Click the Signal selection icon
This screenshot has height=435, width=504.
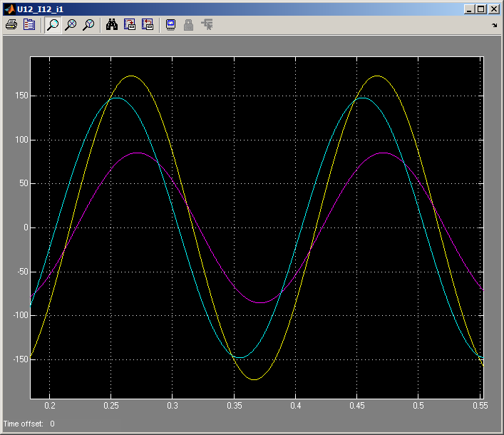(x=207, y=25)
